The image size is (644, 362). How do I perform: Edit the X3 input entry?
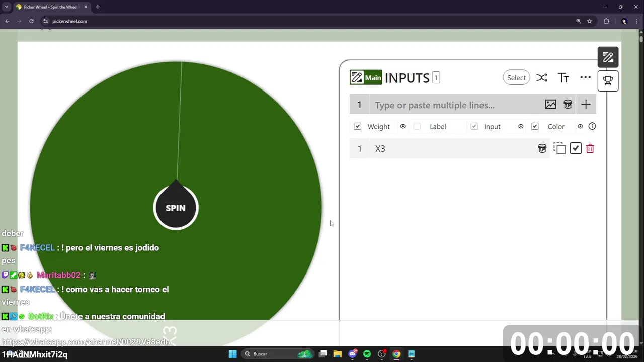coord(453,148)
